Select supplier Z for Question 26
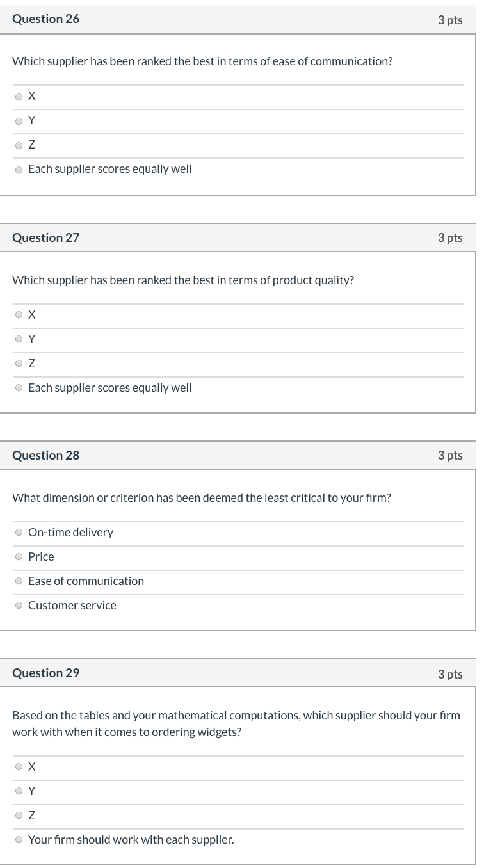Image resolution: width=484 pixels, height=868 pixels. pyautogui.click(x=19, y=145)
